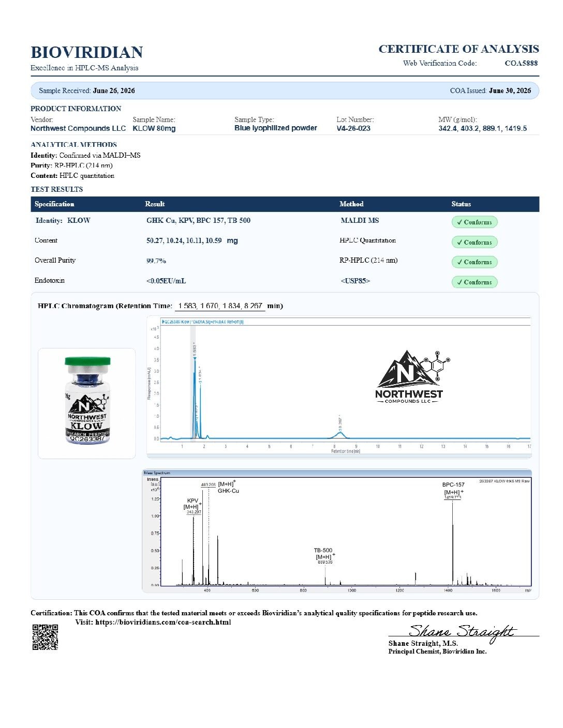
Task: Click the Northwest Compounds mountain logo
Action: (412, 377)
